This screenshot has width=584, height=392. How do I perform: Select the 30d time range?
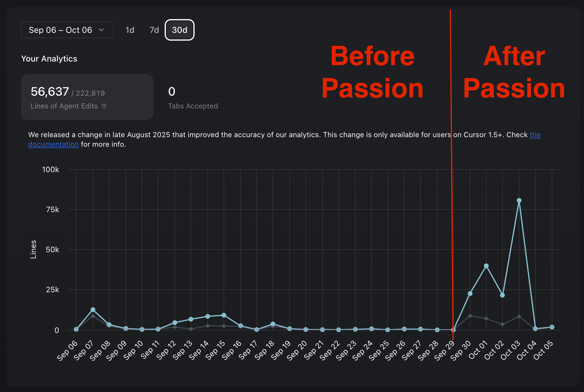point(180,30)
